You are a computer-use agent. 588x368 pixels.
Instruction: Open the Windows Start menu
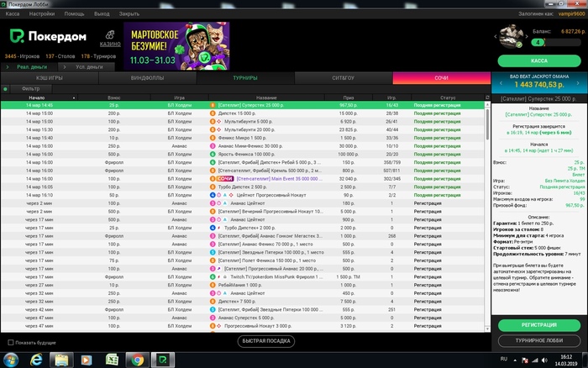(10, 360)
